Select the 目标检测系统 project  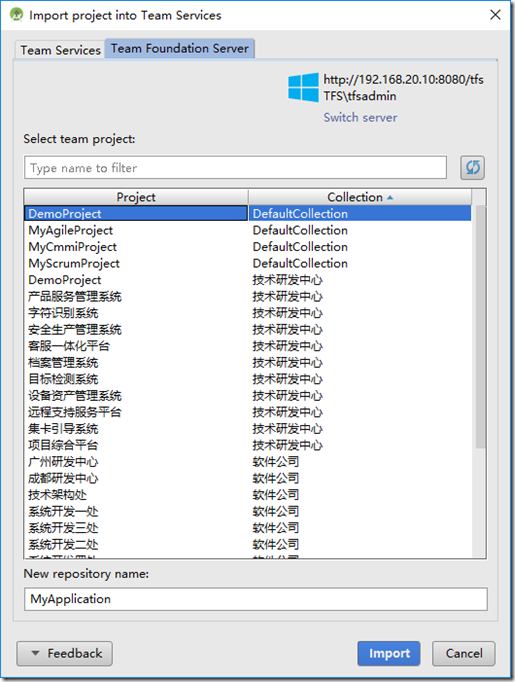tap(248, 378)
